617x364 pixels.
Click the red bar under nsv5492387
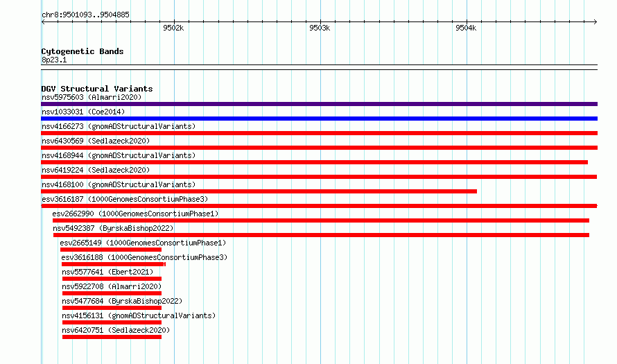[x=321, y=235]
